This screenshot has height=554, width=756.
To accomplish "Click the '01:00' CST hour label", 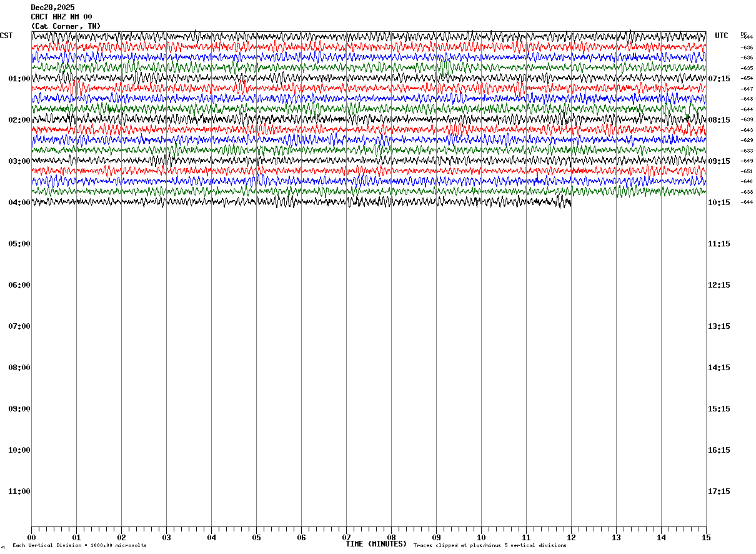I will click(x=19, y=79).
